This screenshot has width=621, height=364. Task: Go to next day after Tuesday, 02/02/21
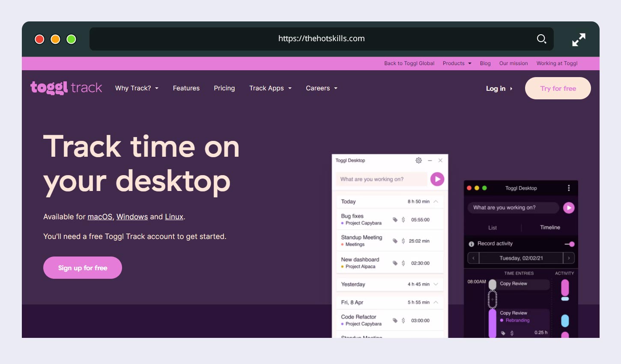pos(569,258)
